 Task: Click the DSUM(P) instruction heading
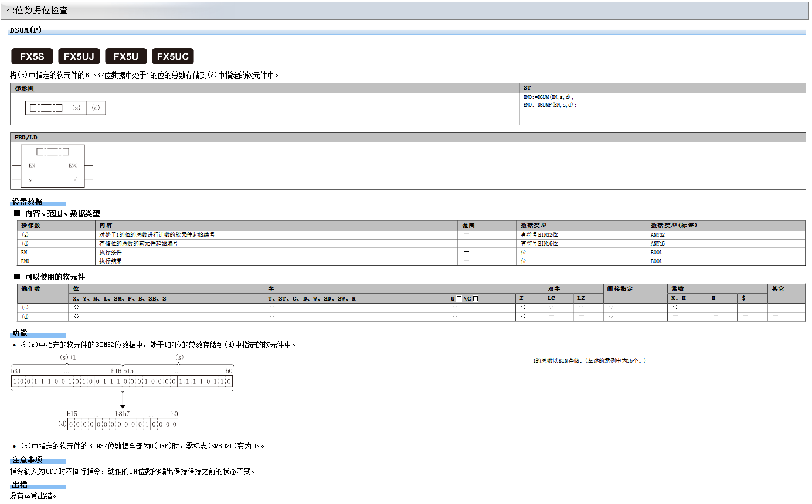26,30
